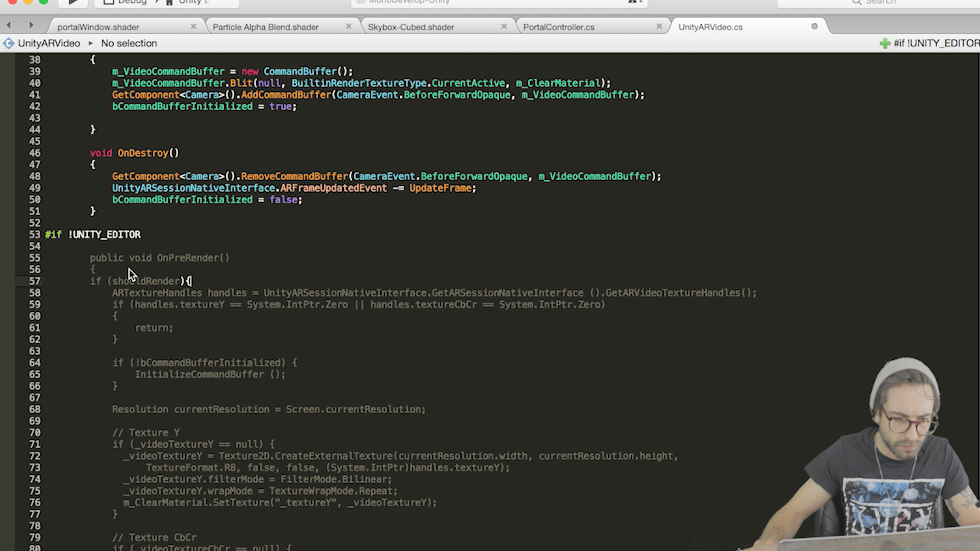
Task: Click 'AddCommandBuffer' on line 41
Action: [x=286, y=95]
